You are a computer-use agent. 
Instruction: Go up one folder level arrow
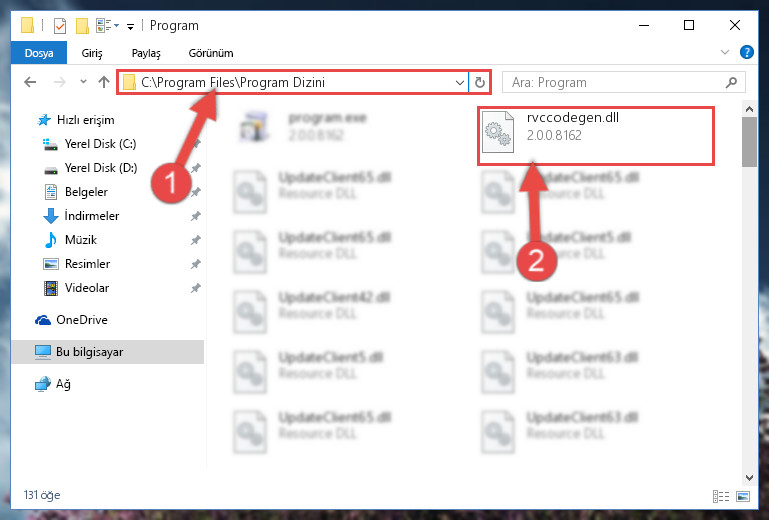[103, 82]
